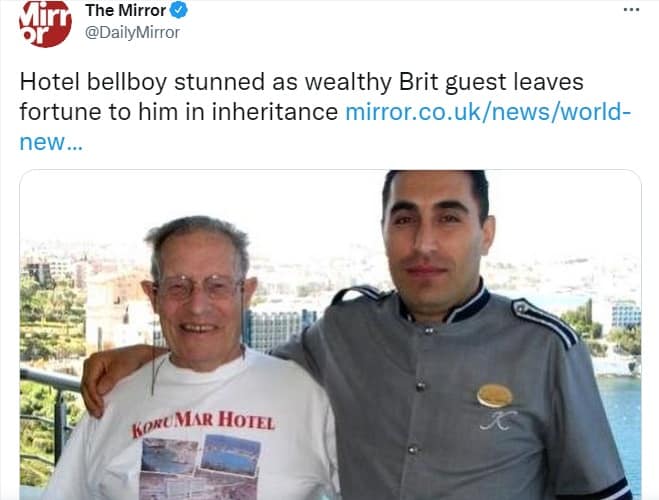Click 'The Mirror' display name

pyautogui.click(x=126, y=11)
